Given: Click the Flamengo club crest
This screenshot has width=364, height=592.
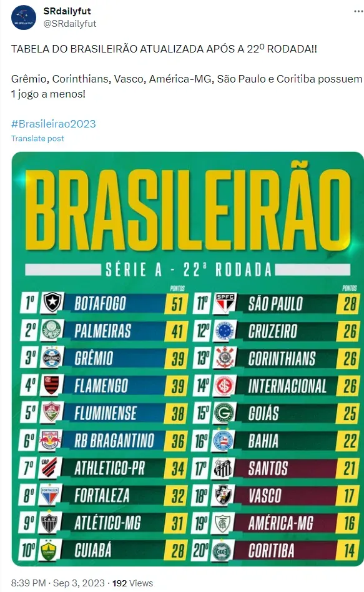Looking at the screenshot, I should click(x=52, y=384).
